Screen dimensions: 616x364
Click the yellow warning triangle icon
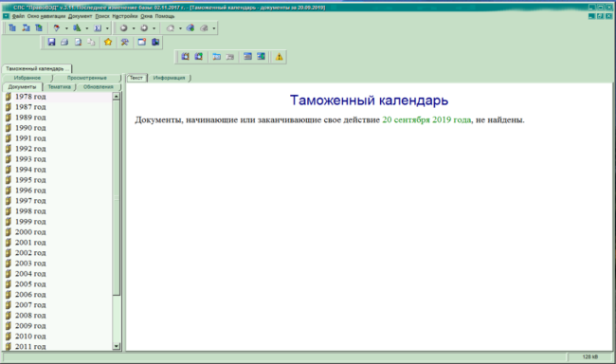tap(279, 57)
